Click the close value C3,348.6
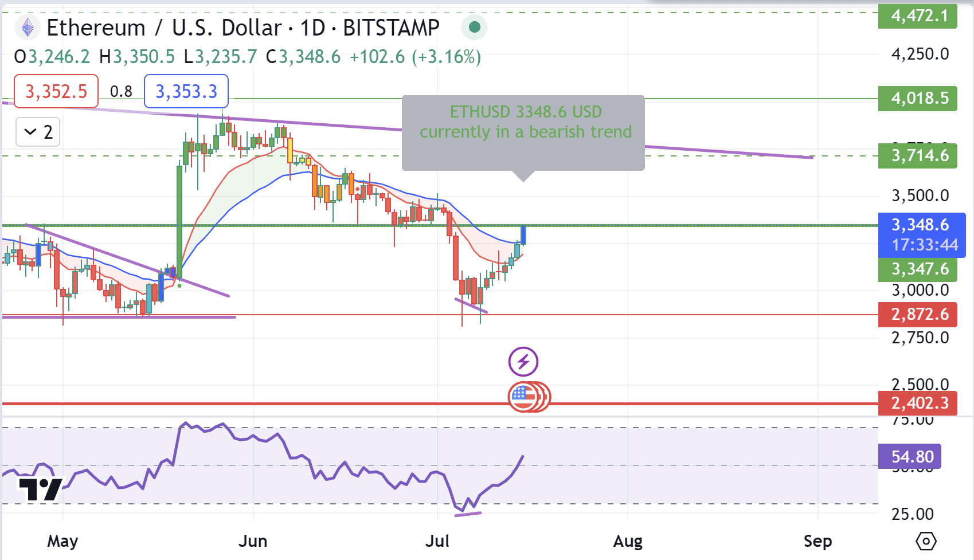 pos(303,57)
